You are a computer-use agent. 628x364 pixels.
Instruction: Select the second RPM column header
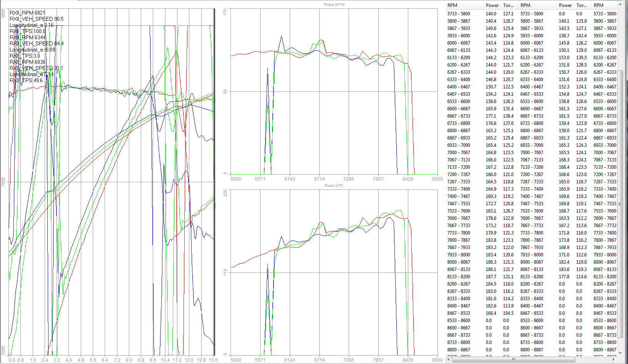coord(525,5)
